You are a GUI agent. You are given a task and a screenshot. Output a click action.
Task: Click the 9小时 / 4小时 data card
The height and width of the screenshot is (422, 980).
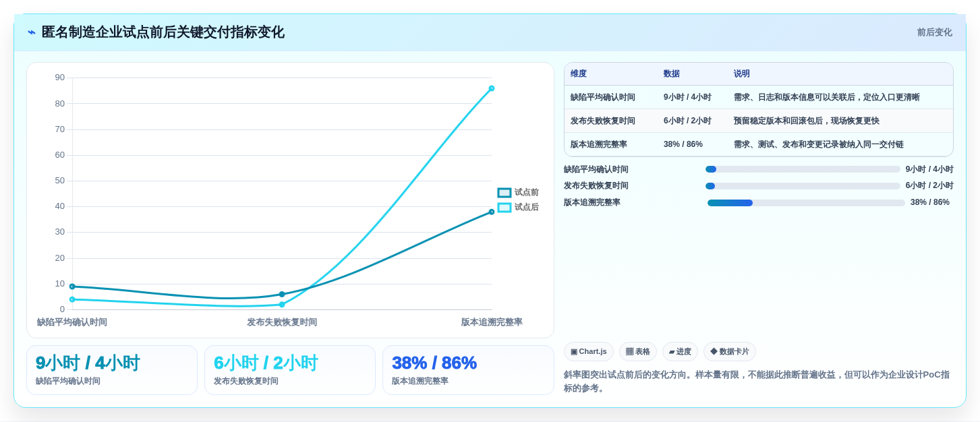[x=112, y=370]
